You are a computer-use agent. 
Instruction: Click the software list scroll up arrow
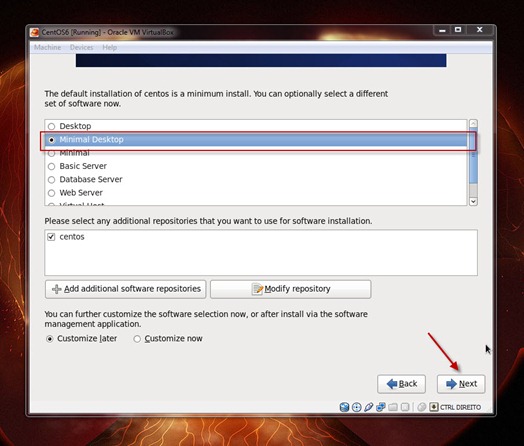click(x=473, y=124)
